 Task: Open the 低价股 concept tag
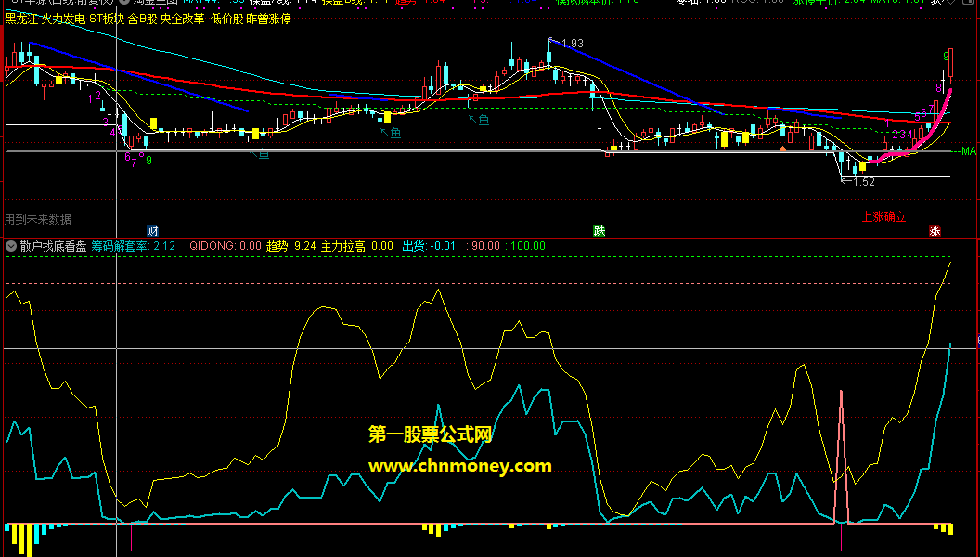226,19
